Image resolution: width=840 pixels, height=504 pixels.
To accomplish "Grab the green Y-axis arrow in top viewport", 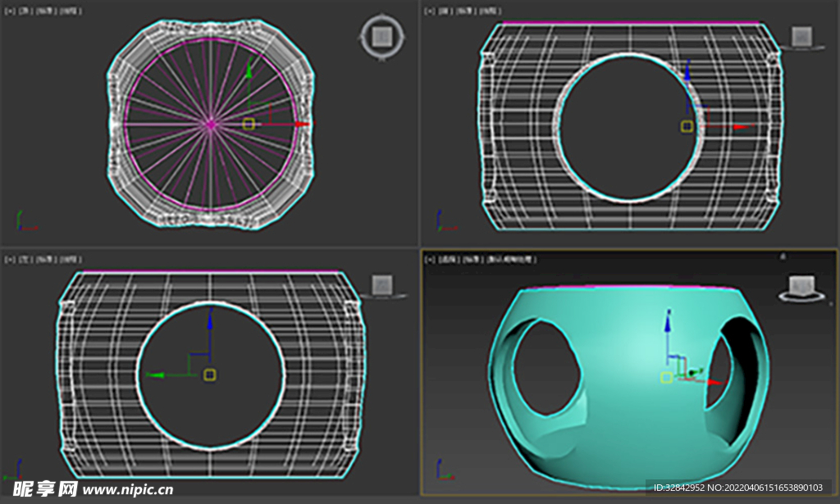I will pos(249,71).
